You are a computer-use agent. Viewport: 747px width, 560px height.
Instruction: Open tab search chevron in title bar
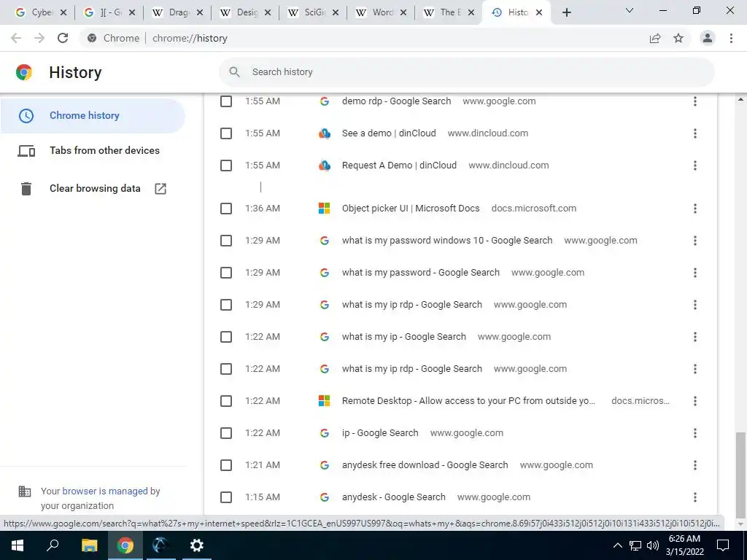(x=630, y=10)
